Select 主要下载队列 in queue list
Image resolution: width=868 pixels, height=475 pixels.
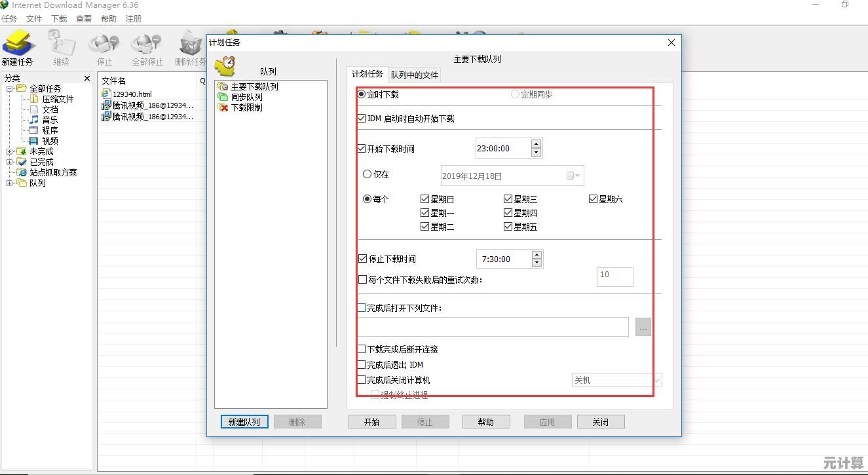(254, 86)
